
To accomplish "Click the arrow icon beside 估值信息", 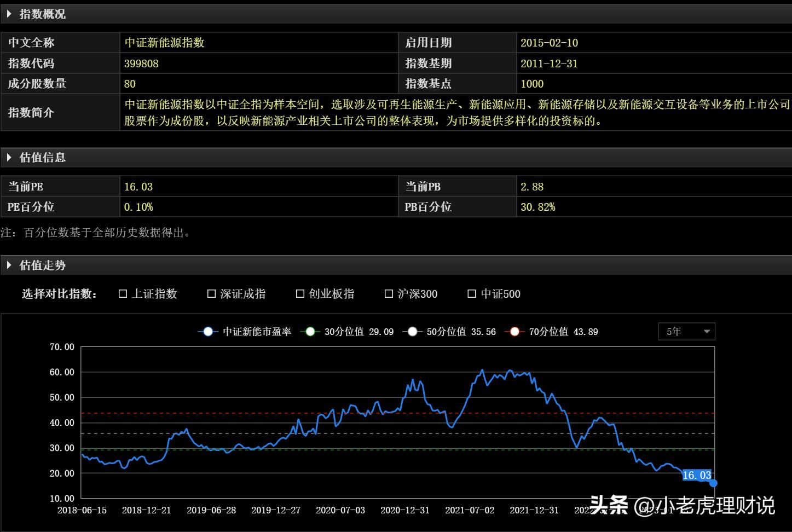I will 9,157.
